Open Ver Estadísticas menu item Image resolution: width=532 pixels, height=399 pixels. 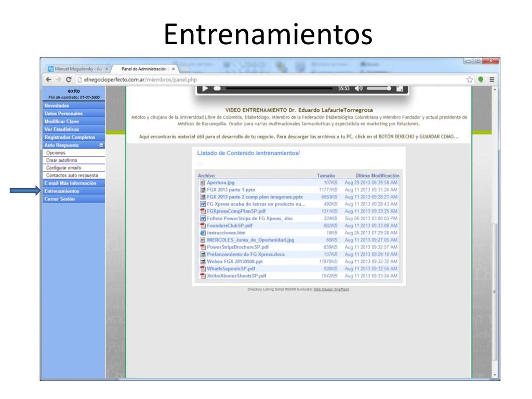[73, 129]
